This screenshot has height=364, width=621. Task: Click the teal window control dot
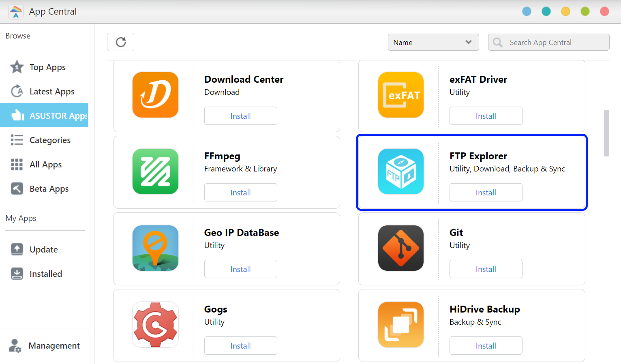(546, 11)
